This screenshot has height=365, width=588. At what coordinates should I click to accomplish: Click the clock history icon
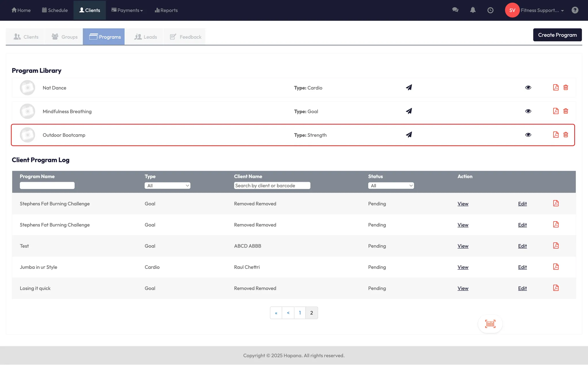[490, 10]
